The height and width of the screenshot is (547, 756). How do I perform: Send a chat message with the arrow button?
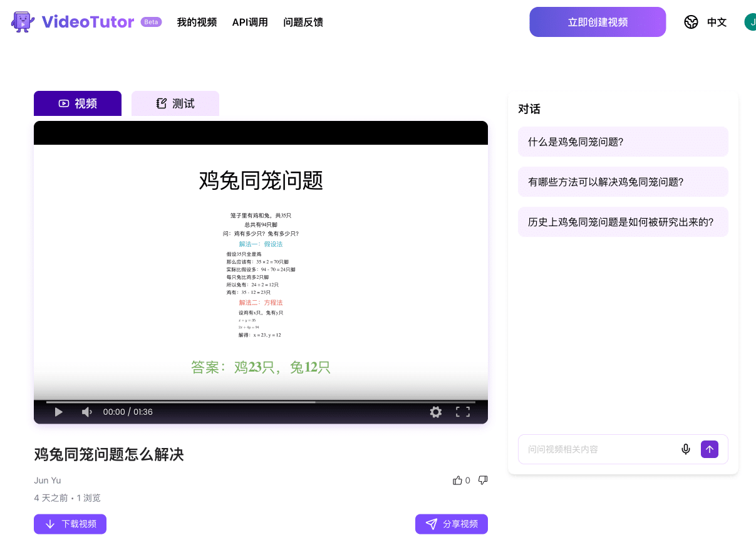tap(710, 449)
